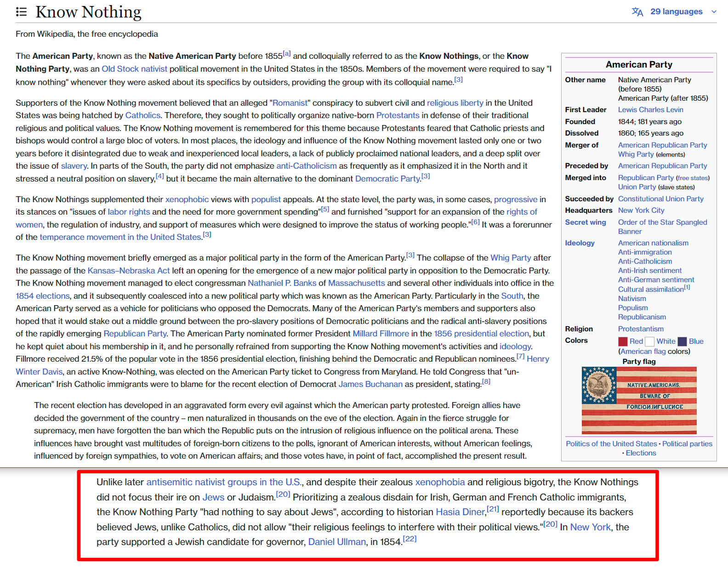This screenshot has width=728, height=568.
Task: Click the Secret wing label link
Action: click(x=586, y=222)
